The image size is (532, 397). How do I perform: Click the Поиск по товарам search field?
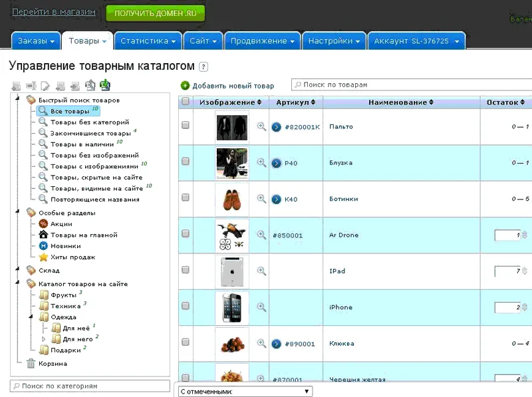pos(411,84)
